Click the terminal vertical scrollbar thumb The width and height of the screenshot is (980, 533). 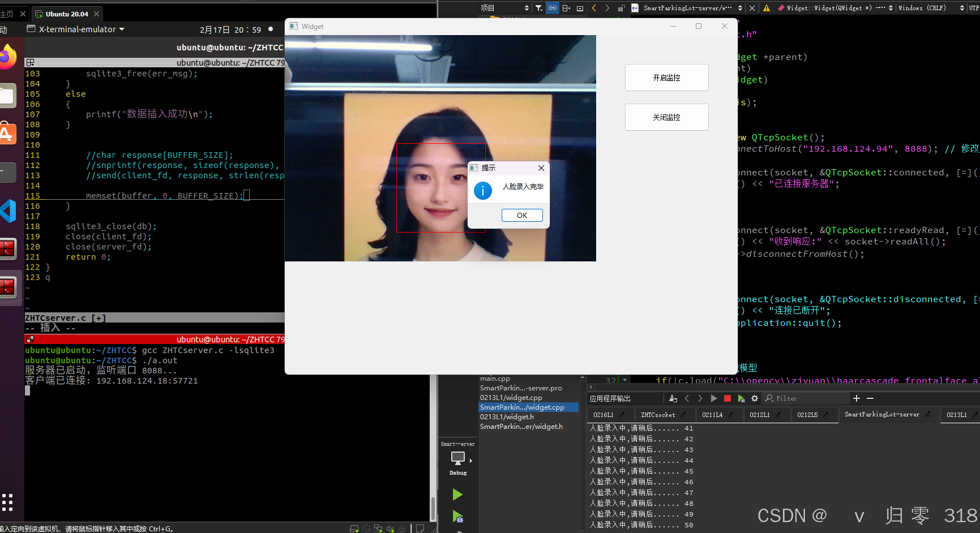click(x=433, y=509)
